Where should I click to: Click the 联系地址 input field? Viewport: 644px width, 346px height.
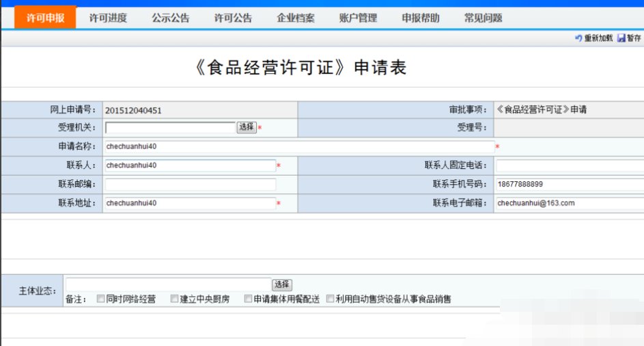[x=190, y=203]
